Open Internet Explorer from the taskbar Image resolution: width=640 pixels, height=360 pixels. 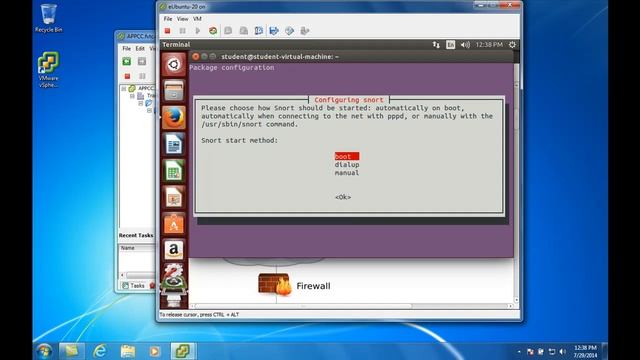(x=99, y=351)
